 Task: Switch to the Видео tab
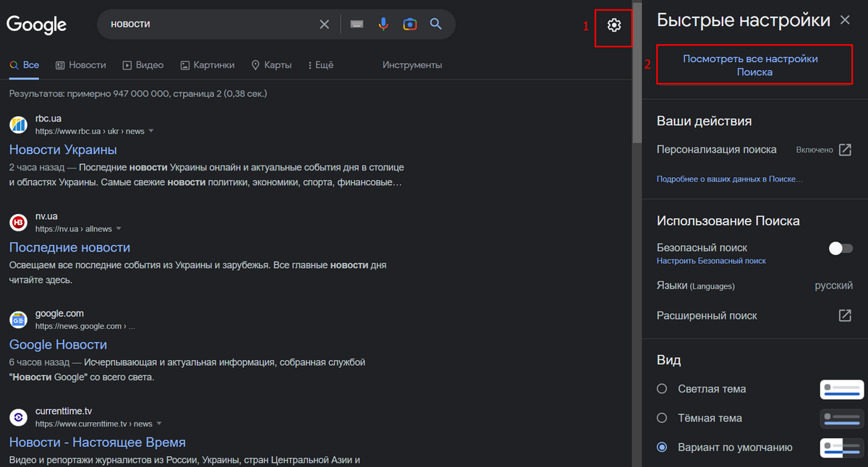142,65
